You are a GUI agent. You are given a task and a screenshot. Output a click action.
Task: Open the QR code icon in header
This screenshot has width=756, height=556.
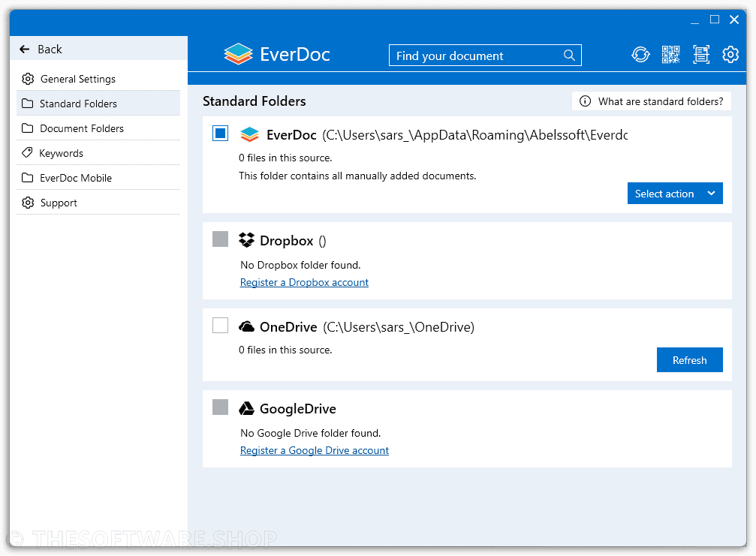(670, 55)
